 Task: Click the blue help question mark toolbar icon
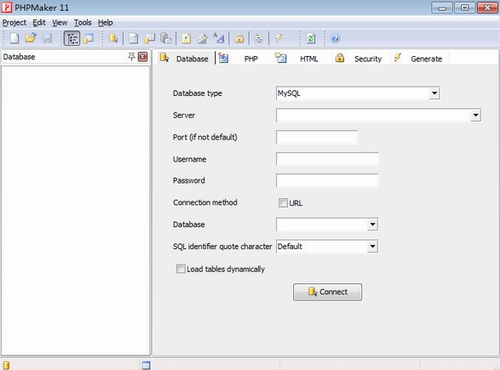335,39
